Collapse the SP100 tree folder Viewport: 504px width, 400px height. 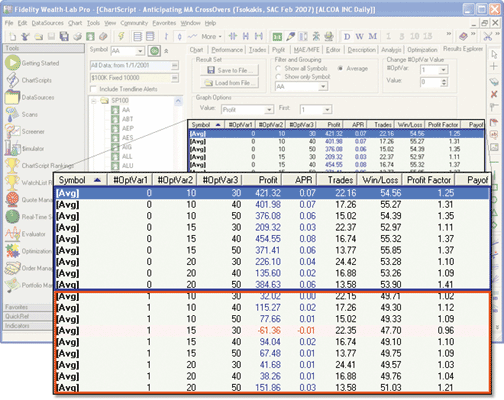coord(94,101)
